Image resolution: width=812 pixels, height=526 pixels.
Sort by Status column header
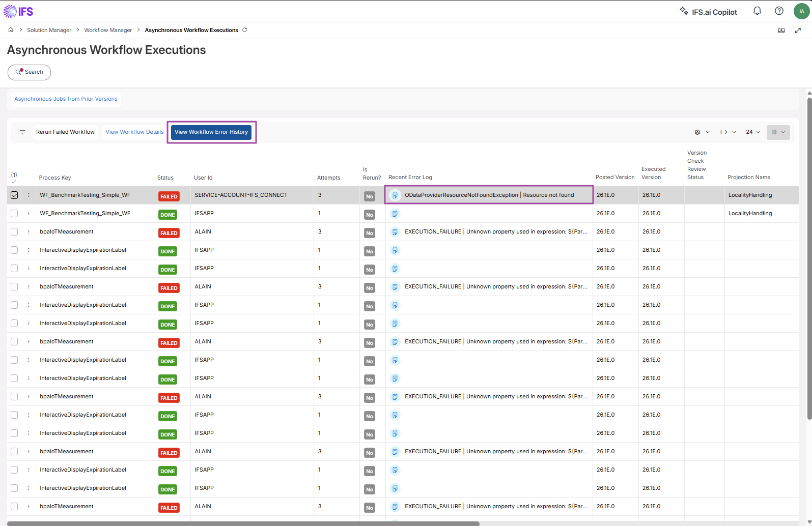coord(165,178)
